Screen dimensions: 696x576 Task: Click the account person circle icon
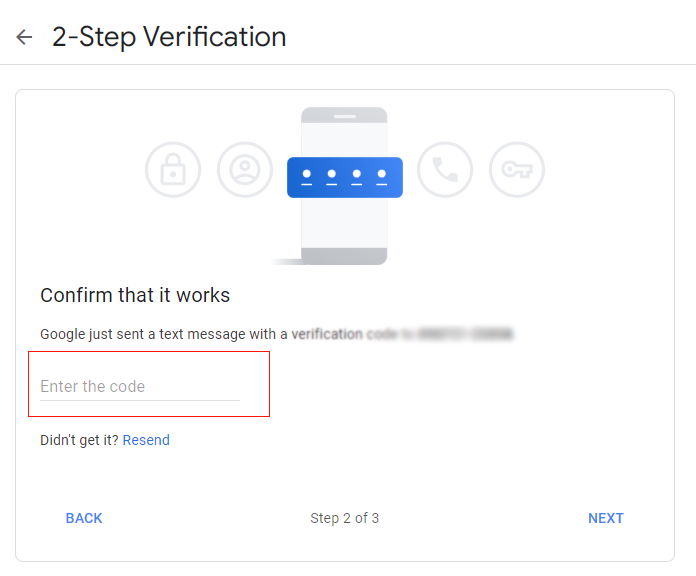click(245, 170)
